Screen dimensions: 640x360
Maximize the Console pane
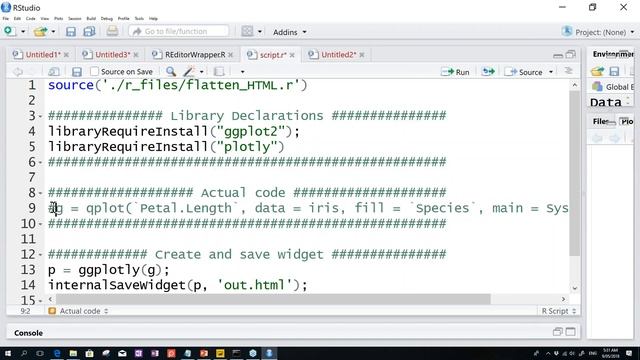click(x=571, y=331)
